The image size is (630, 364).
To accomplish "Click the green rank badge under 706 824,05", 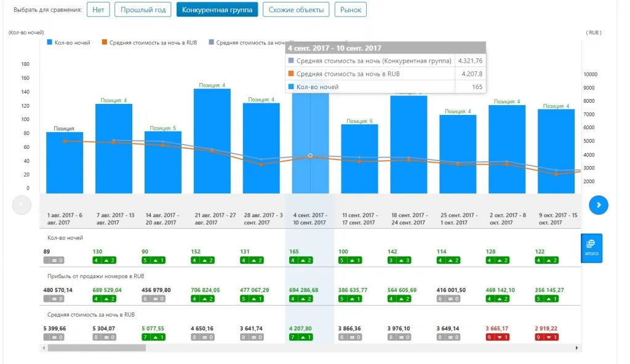I will tap(202, 299).
